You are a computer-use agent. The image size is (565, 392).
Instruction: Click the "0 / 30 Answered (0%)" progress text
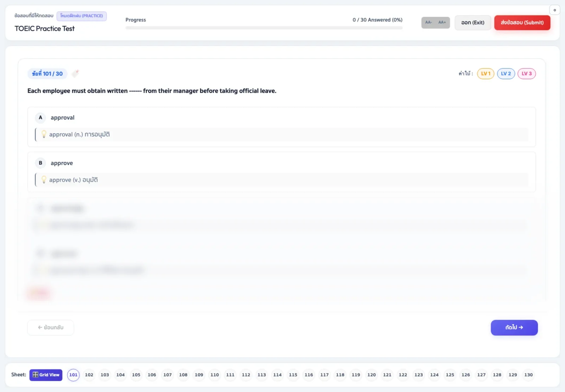click(x=377, y=20)
